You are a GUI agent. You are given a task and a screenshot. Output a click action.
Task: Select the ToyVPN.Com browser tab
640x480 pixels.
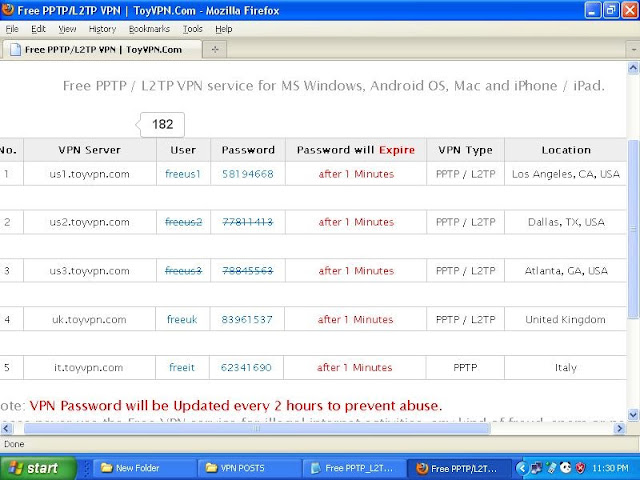click(x=101, y=49)
